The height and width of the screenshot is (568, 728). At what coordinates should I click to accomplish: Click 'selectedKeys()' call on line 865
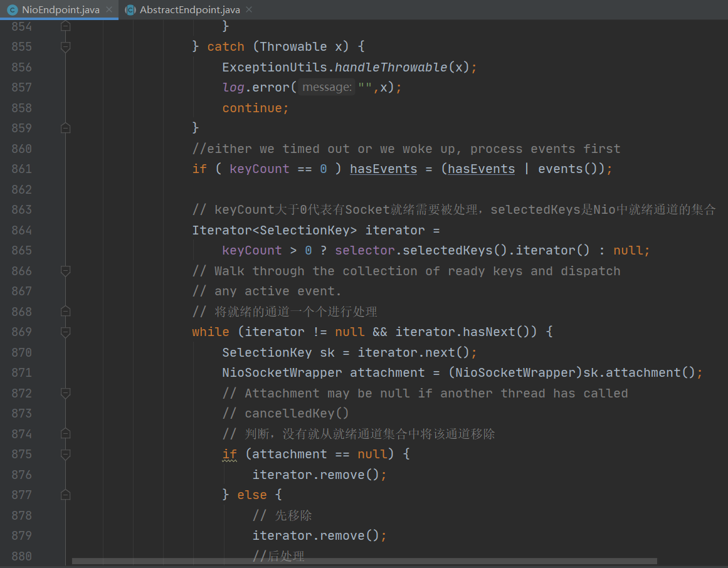pyautogui.click(x=455, y=251)
